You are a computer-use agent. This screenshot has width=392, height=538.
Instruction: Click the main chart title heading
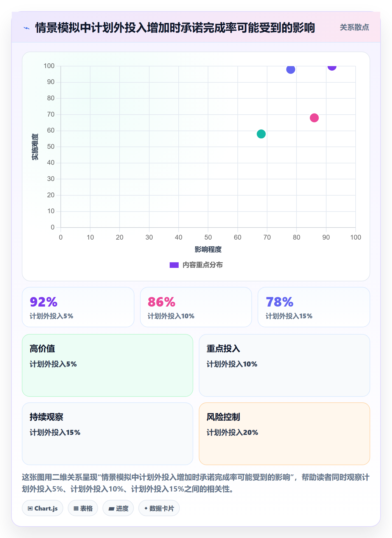(175, 28)
